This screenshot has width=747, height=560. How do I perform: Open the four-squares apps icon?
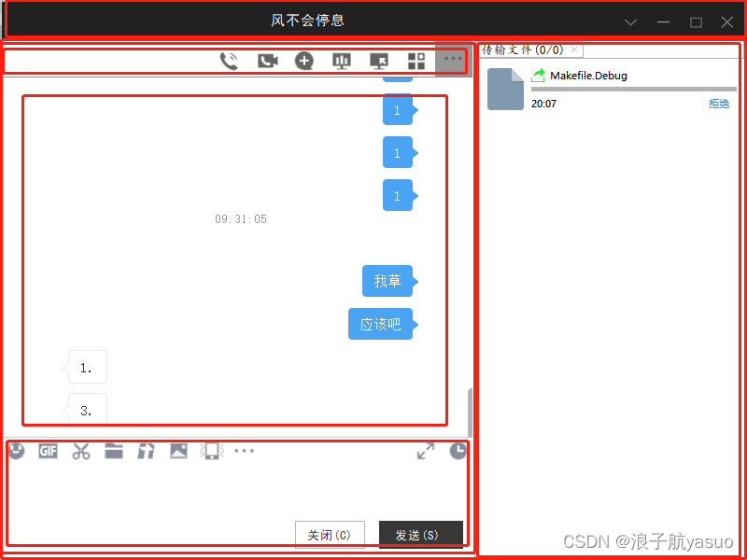416,61
